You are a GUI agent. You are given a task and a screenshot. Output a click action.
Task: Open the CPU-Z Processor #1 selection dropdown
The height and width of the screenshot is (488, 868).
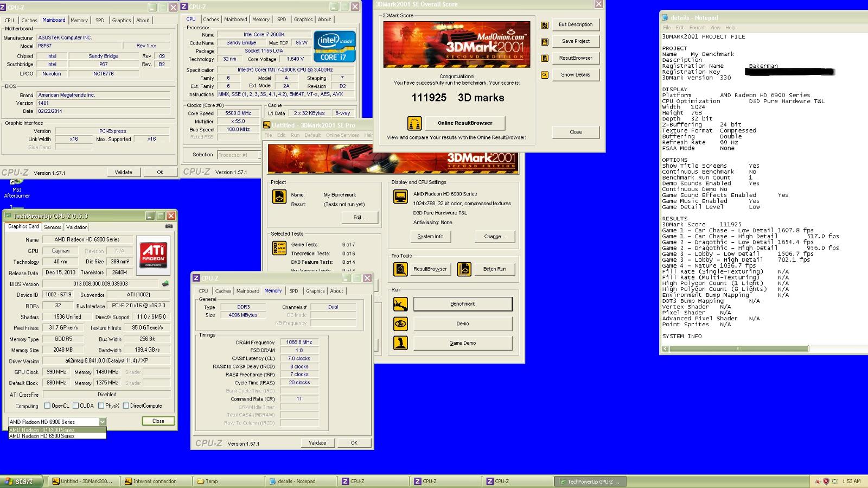(x=239, y=155)
